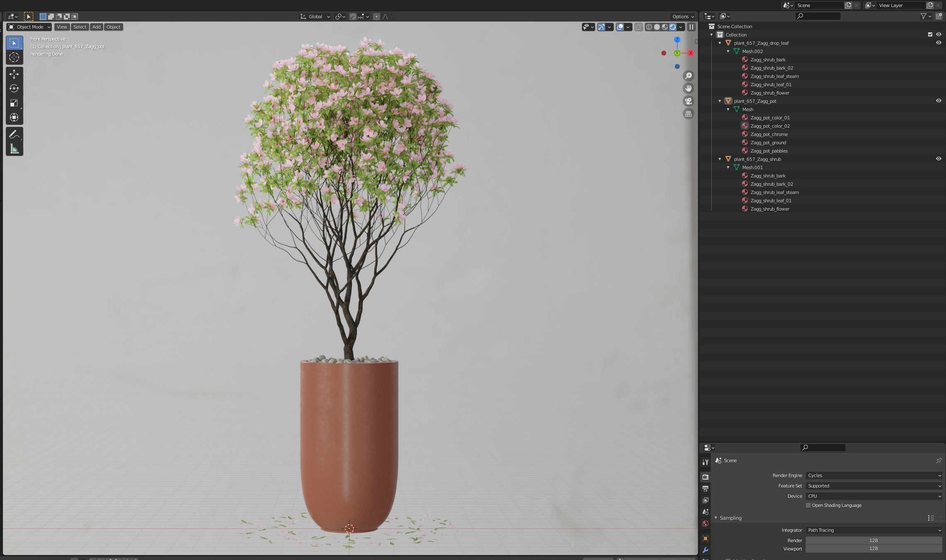Choose the Select Box tool

[x=14, y=43]
